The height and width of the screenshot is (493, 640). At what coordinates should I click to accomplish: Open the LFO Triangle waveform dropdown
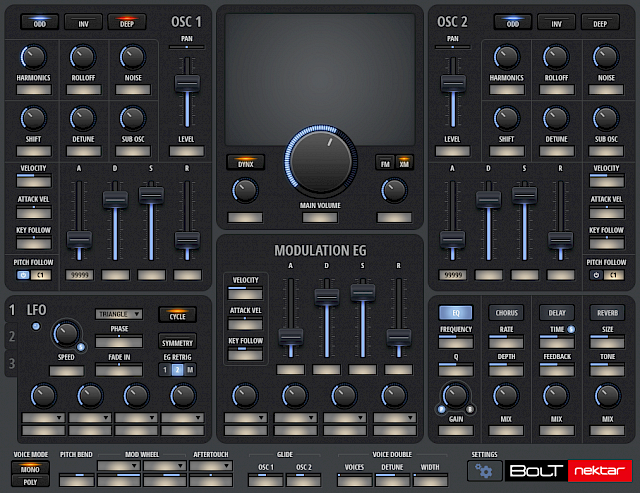coord(119,314)
